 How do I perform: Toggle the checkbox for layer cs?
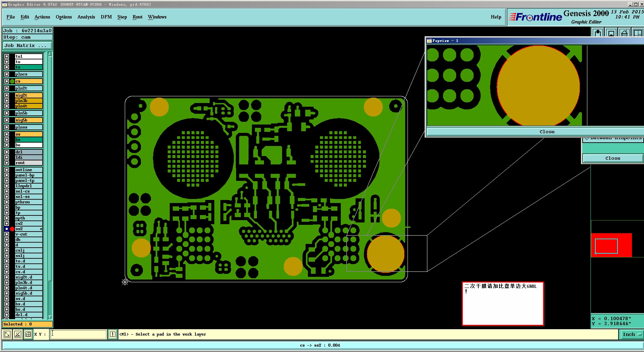click(7, 81)
